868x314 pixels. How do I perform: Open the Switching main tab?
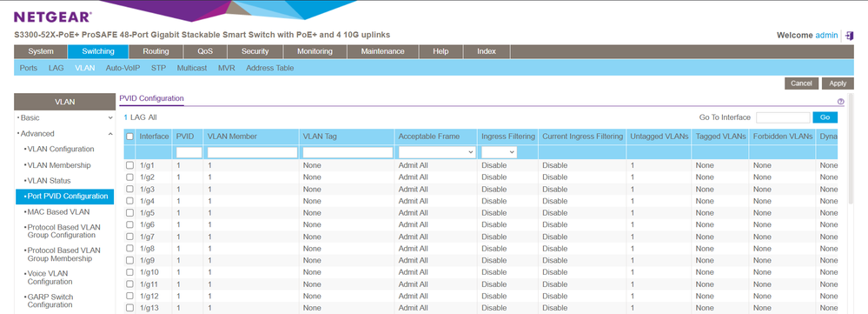click(98, 51)
